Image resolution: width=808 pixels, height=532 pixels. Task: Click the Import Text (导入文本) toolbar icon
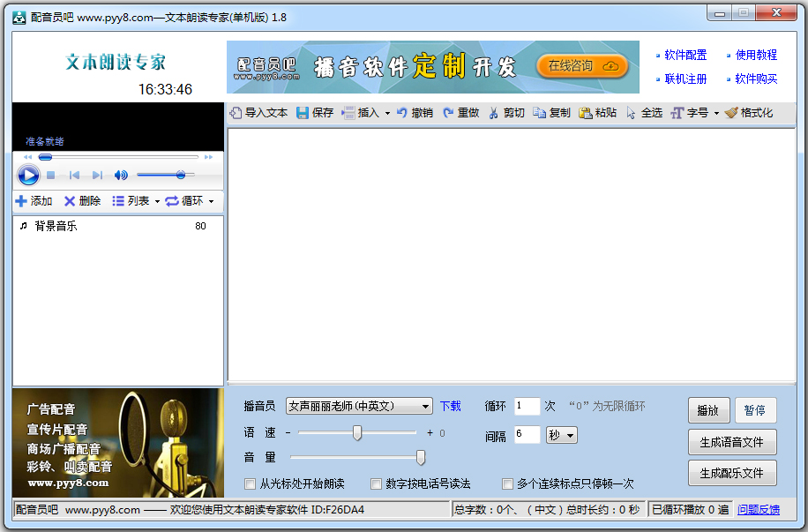click(x=236, y=113)
